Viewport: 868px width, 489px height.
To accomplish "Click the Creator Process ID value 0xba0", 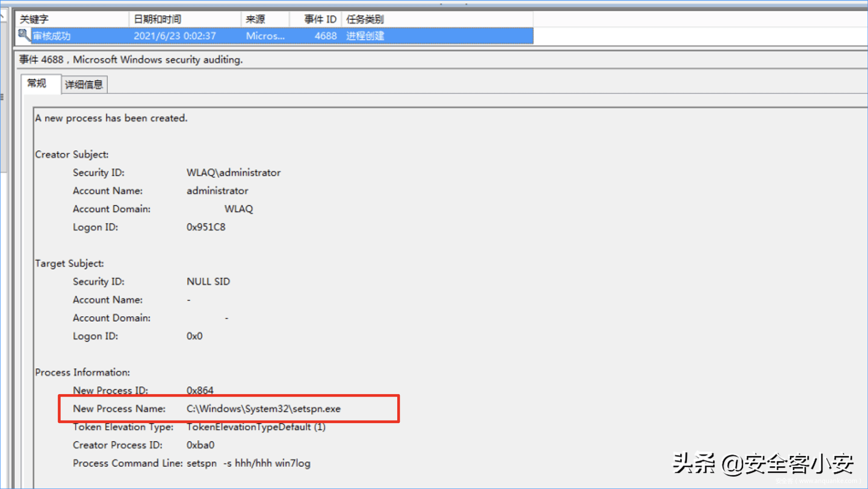I will [200, 445].
